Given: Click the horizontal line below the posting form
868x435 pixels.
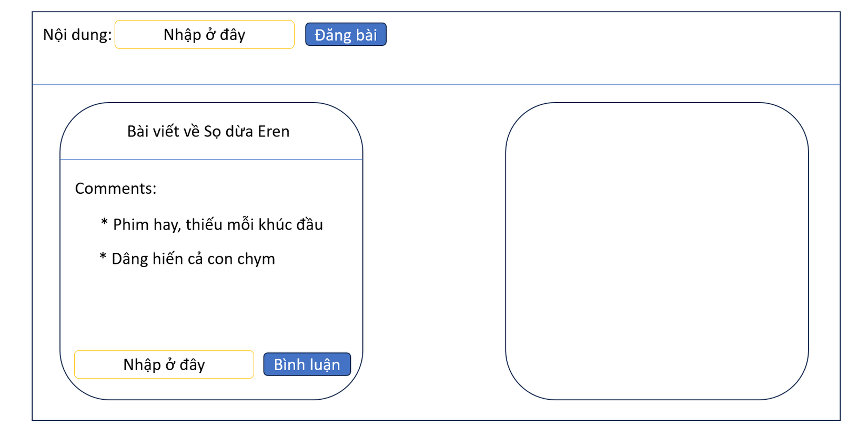Looking at the screenshot, I should click(x=436, y=84).
